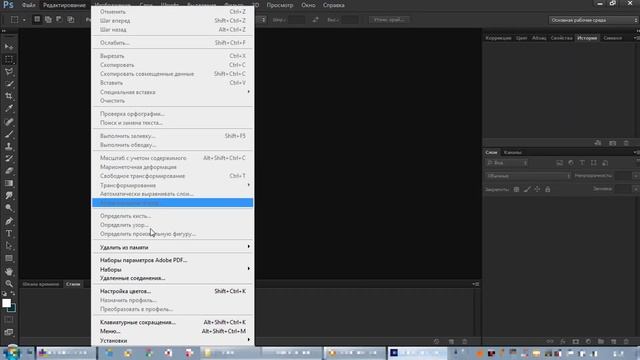This screenshot has height=360, width=640.
Task: Click delete layer trash icon in Layers panel
Action: click(626, 341)
